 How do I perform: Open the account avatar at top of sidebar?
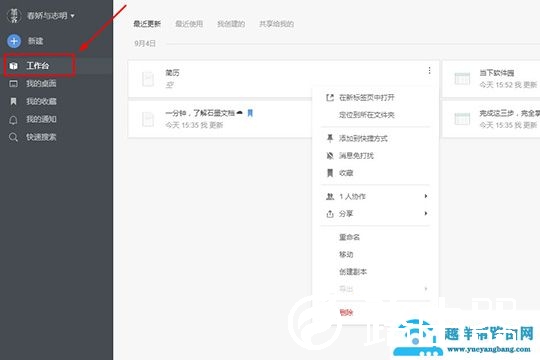coord(14,16)
